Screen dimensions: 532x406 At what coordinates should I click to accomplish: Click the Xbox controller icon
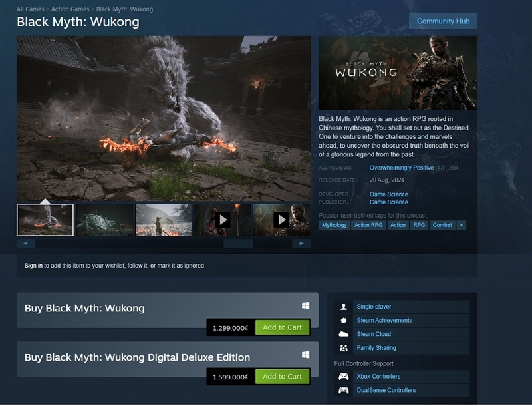[x=343, y=377]
